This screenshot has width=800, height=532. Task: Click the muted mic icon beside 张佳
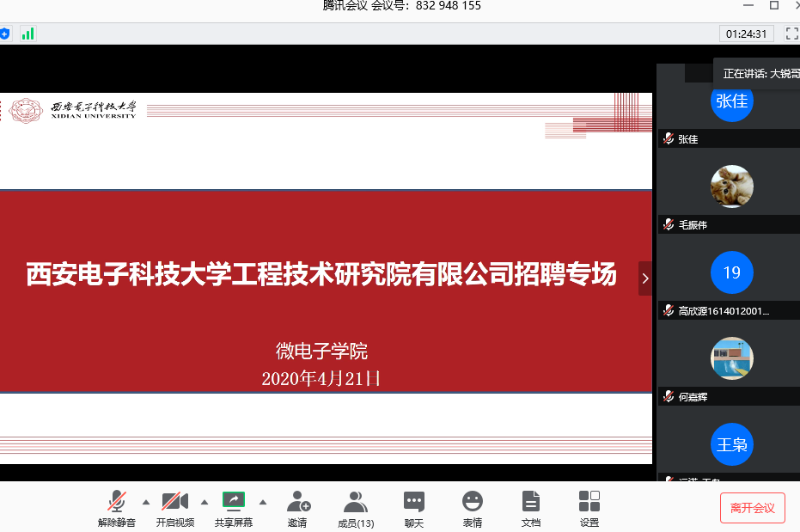point(669,138)
